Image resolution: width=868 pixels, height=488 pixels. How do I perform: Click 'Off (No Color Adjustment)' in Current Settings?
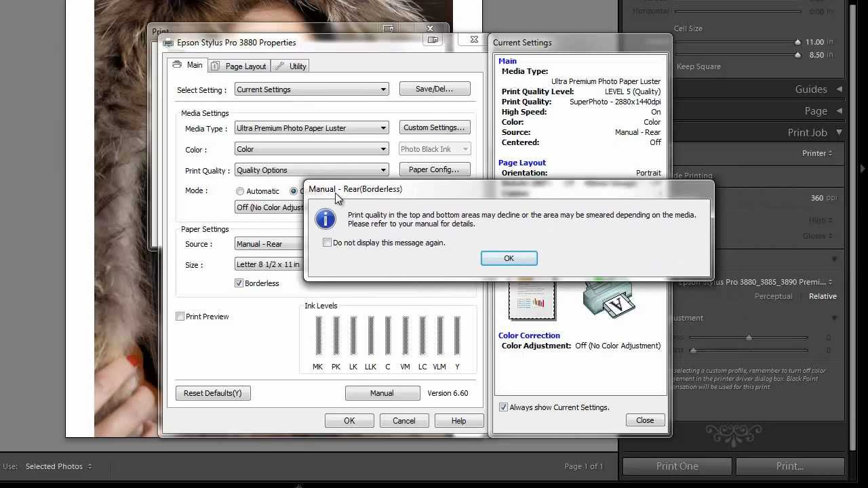(618, 346)
